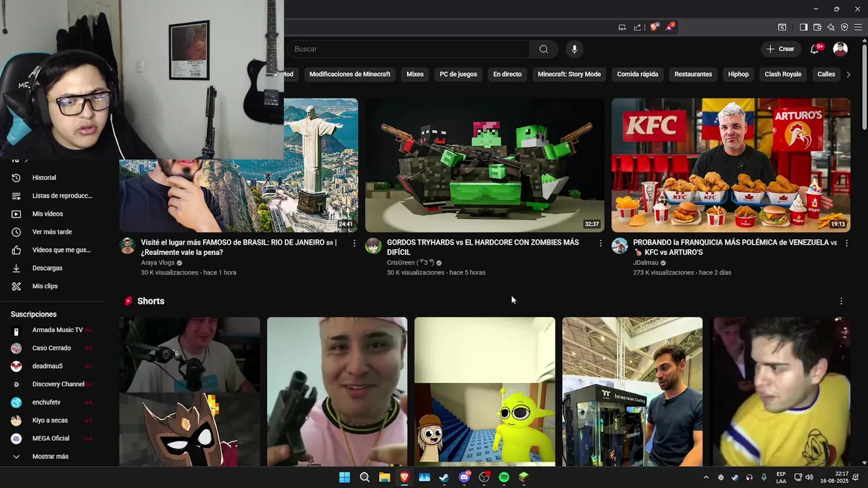Open MEGA Oficial subscription
The width and height of the screenshot is (868, 488).
(52, 439)
